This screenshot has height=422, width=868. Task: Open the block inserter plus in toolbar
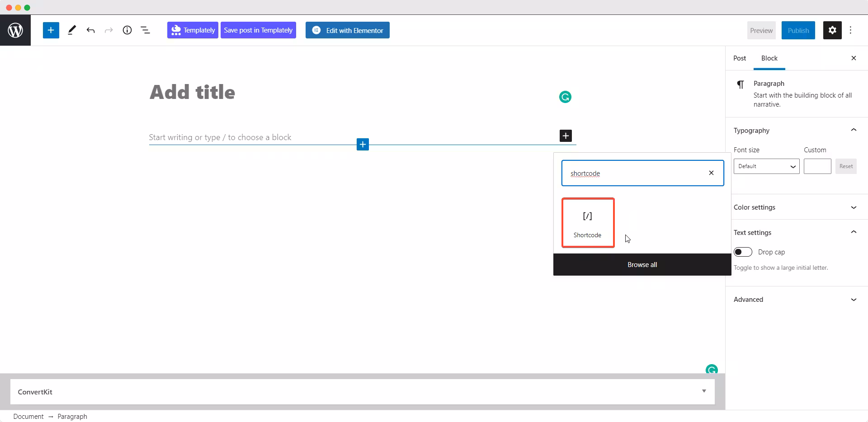point(51,30)
